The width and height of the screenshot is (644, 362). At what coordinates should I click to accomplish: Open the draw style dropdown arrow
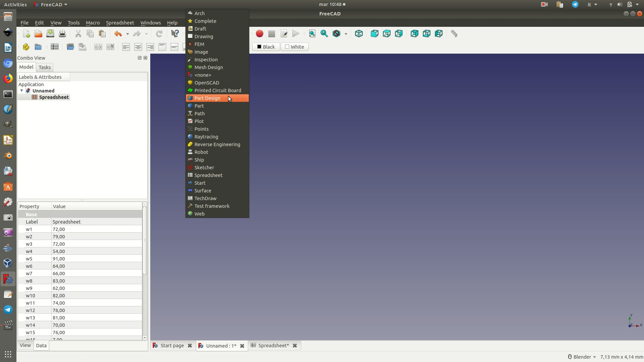[346, 34]
